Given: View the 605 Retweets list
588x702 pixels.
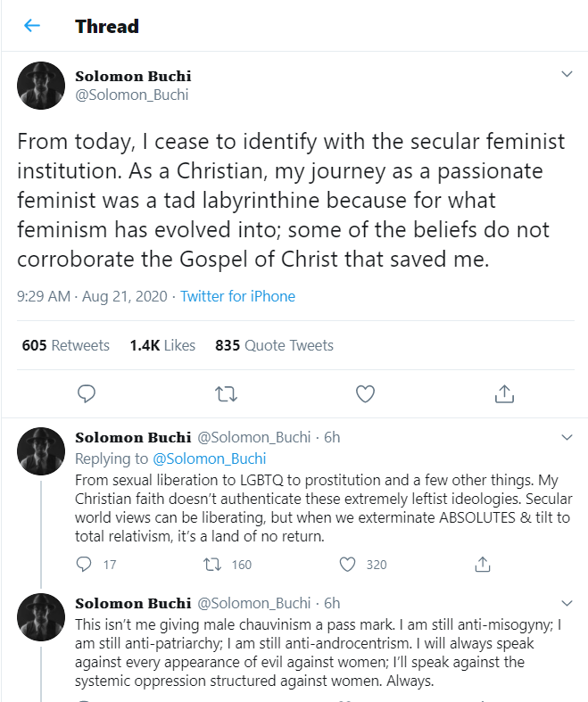Looking at the screenshot, I should point(66,345).
